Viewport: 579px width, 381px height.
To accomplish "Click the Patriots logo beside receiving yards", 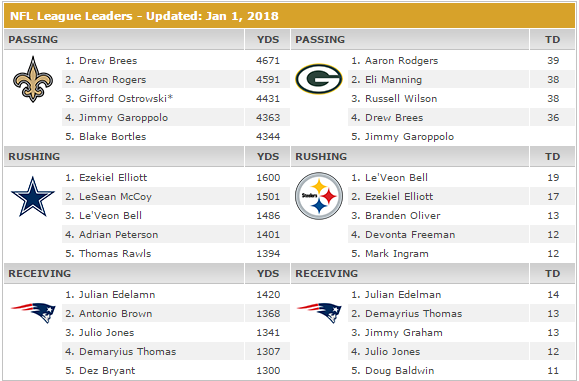I will [x=33, y=312].
